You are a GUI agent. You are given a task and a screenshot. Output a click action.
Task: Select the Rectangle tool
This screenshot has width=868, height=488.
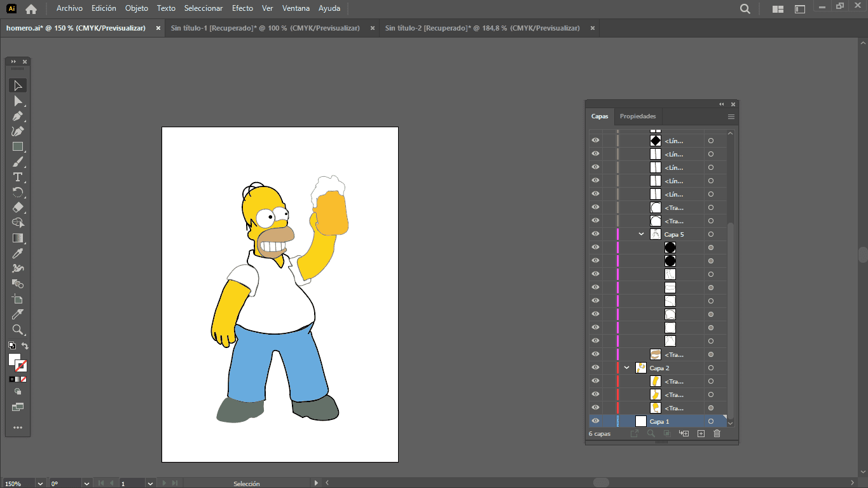(18, 147)
